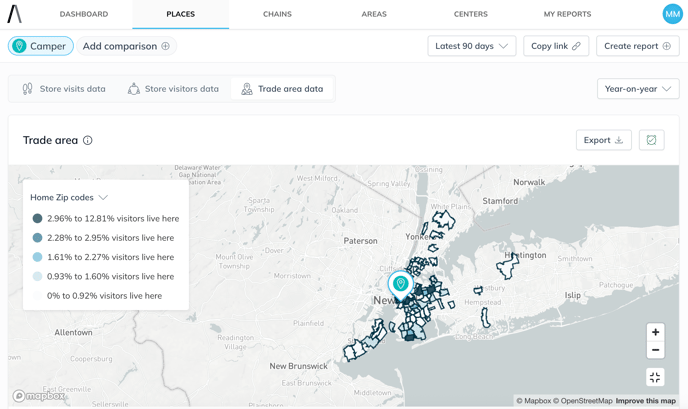Screen dimensions: 688x409
Task: Click the darkest 2.96% to 12.81% legend swatch
Action: pos(38,218)
